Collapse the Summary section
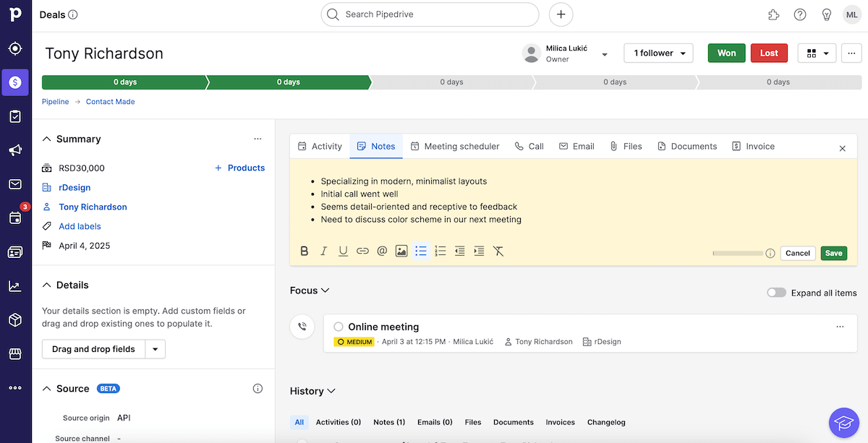 pos(46,138)
